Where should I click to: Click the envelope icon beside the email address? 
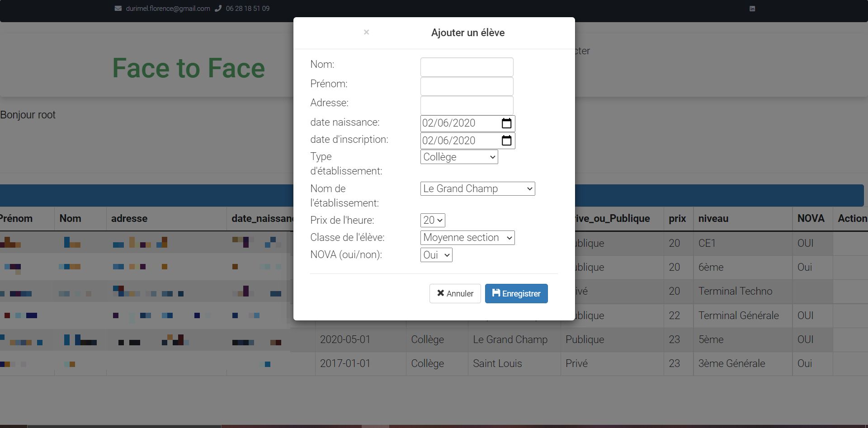118,9
